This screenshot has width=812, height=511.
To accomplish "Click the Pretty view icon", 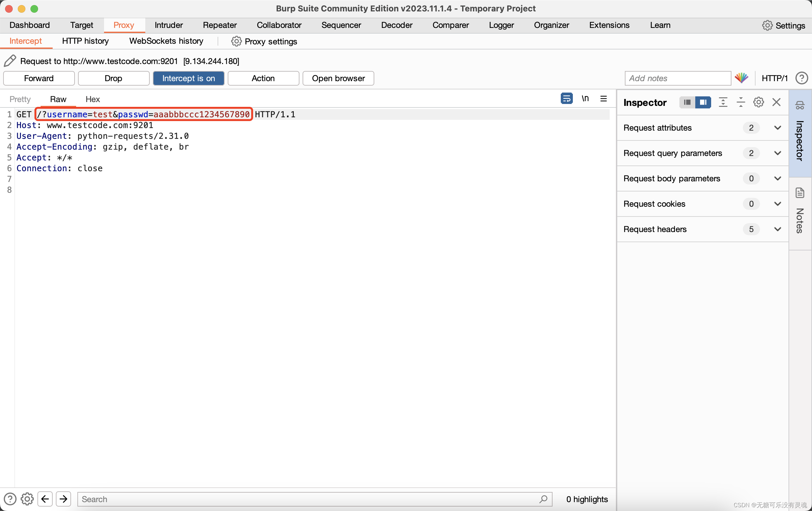I will pyautogui.click(x=20, y=99).
